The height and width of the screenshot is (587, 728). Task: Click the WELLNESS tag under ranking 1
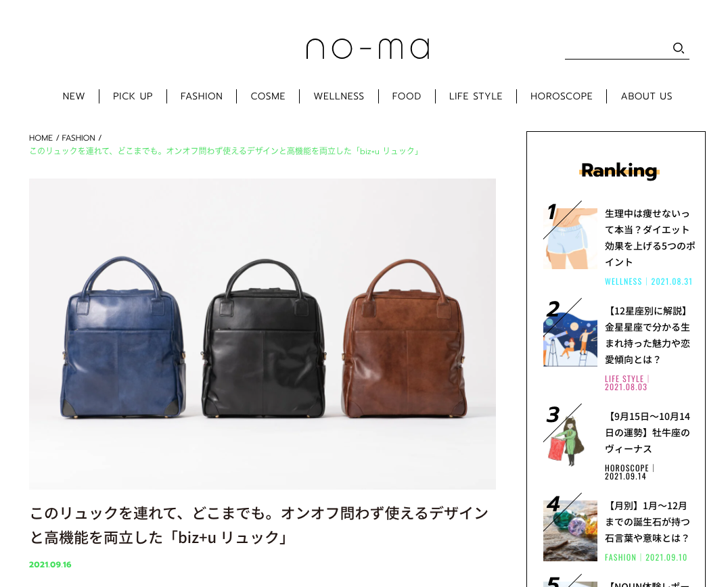point(623,282)
